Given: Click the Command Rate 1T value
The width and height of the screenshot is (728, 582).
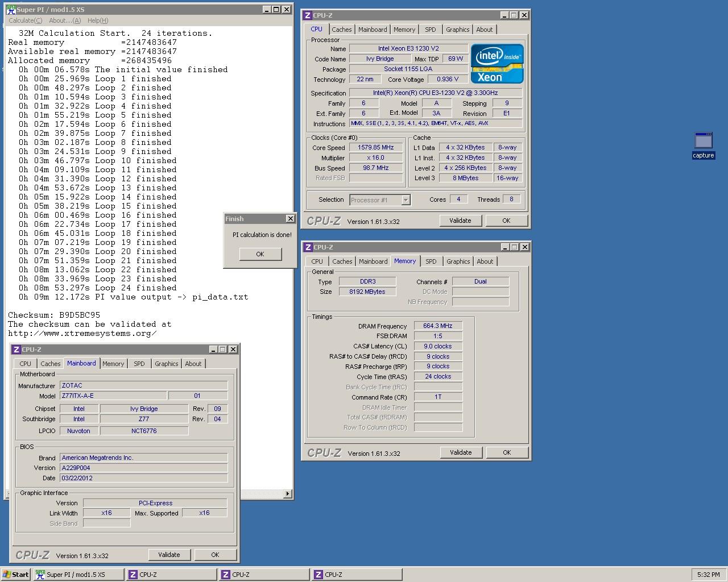Looking at the screenshot, I should pyautogui.click(x=438, y=397).
